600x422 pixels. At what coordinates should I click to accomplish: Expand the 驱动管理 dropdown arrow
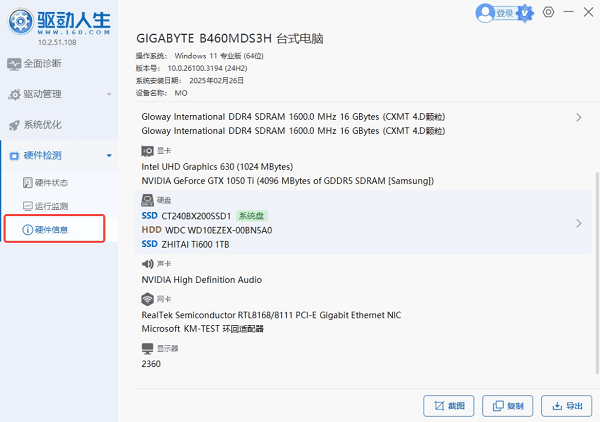(x=108, y=95)
